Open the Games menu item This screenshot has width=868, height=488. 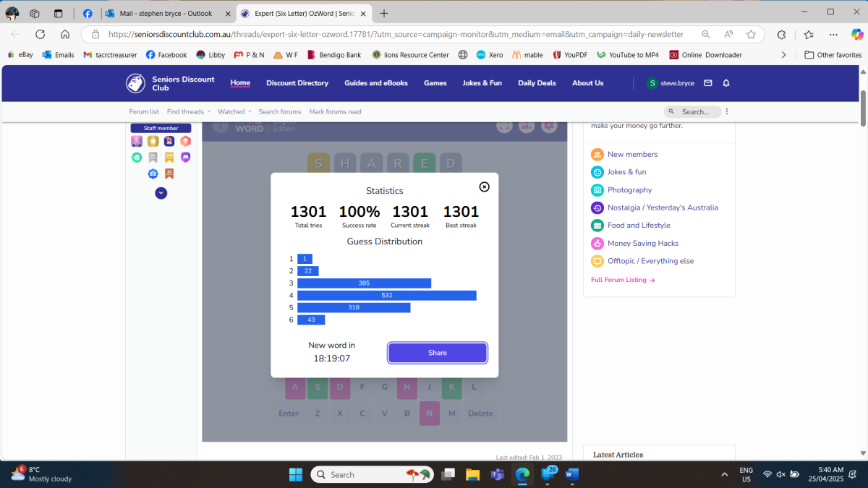coord(435,83)
